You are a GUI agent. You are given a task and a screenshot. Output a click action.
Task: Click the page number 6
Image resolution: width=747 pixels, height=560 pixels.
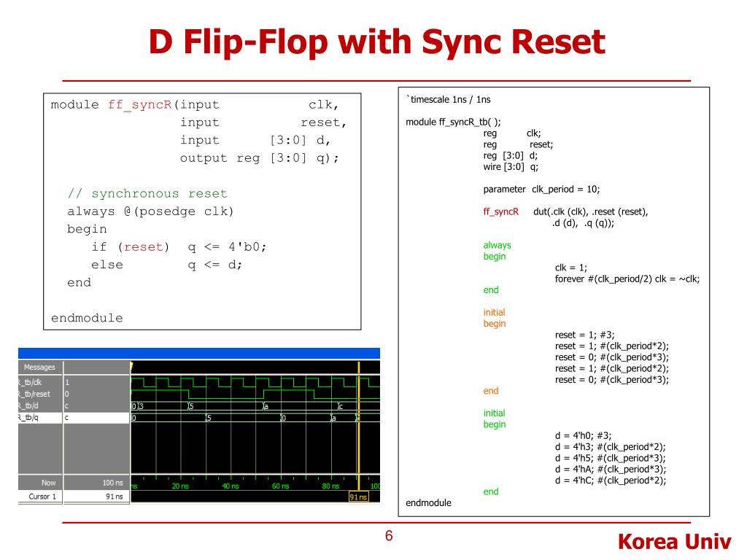tap(389, 536)
